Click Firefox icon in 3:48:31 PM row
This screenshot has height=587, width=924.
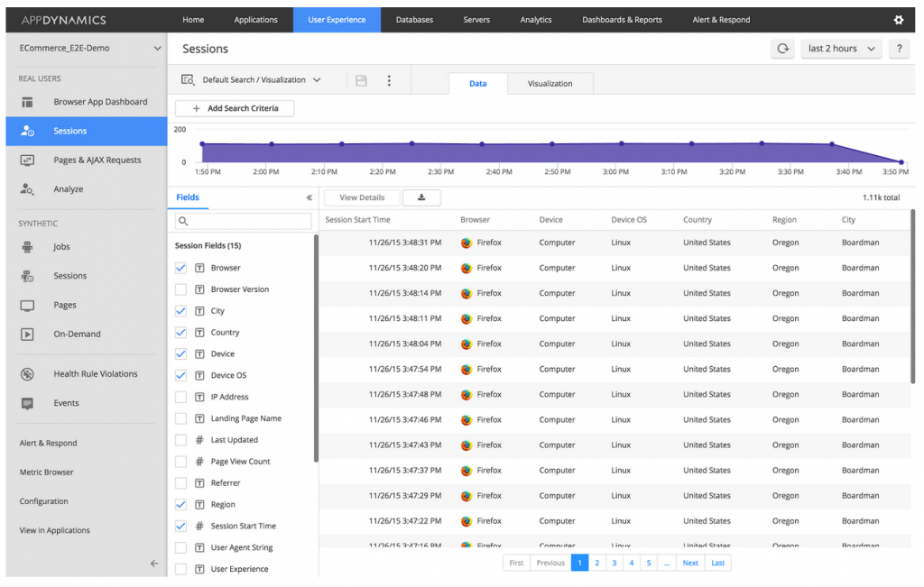click(x=467, y=243)
